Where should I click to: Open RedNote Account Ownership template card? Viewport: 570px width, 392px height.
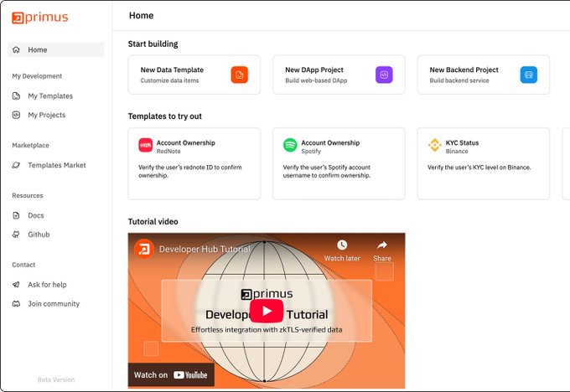194,163
